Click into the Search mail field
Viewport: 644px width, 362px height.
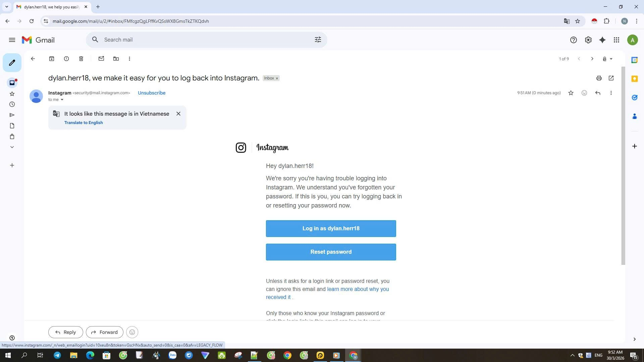pos(206,40)
